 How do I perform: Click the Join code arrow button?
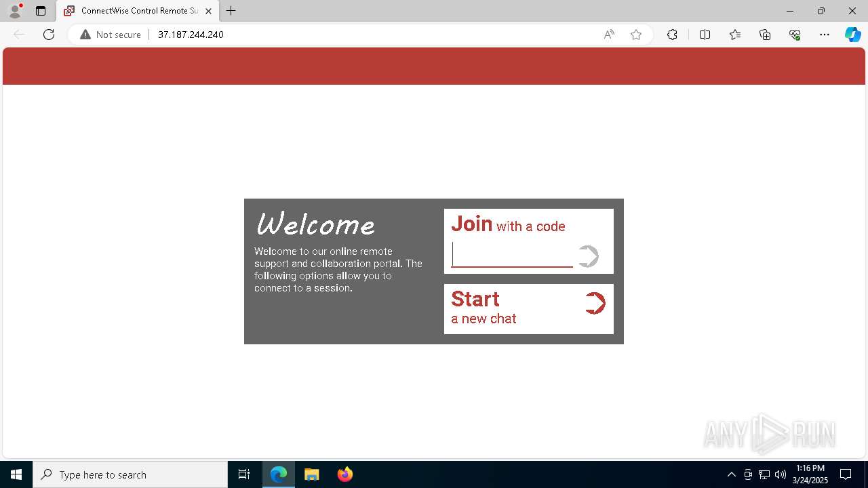pos(589,256)
